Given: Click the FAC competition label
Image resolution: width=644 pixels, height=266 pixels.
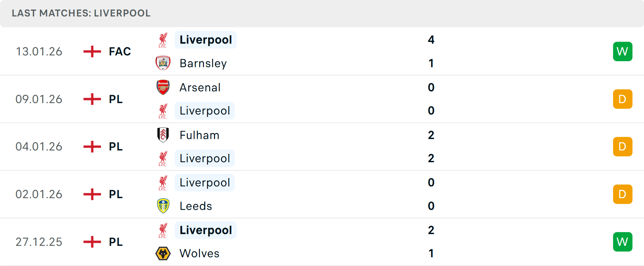Looking at the screenshot, I should pos(120,51).
